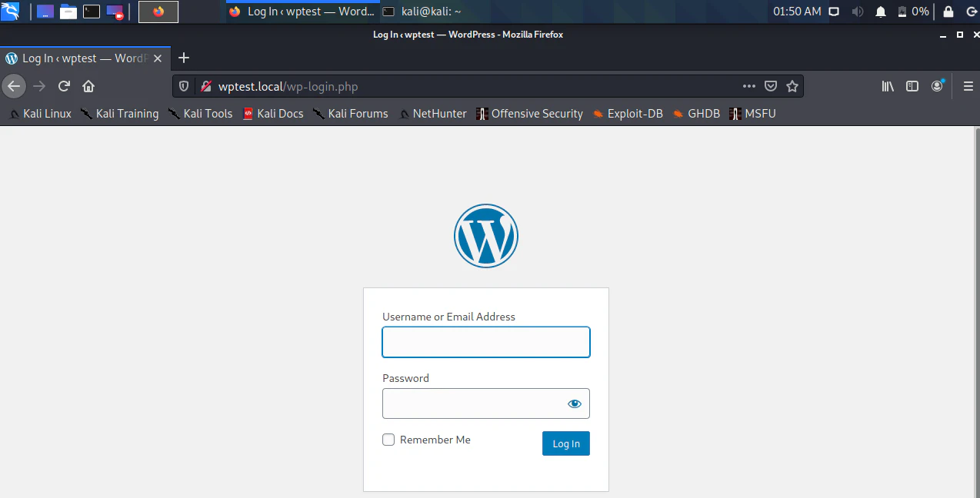980x498 pixels.
Task: Select the Log In wptest browser tab
Action: click(85, 58)
